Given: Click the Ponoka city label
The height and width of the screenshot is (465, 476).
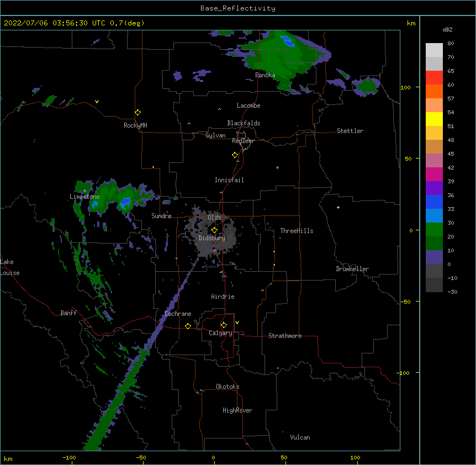Looking at the screenshot, I should coord(265,75).
